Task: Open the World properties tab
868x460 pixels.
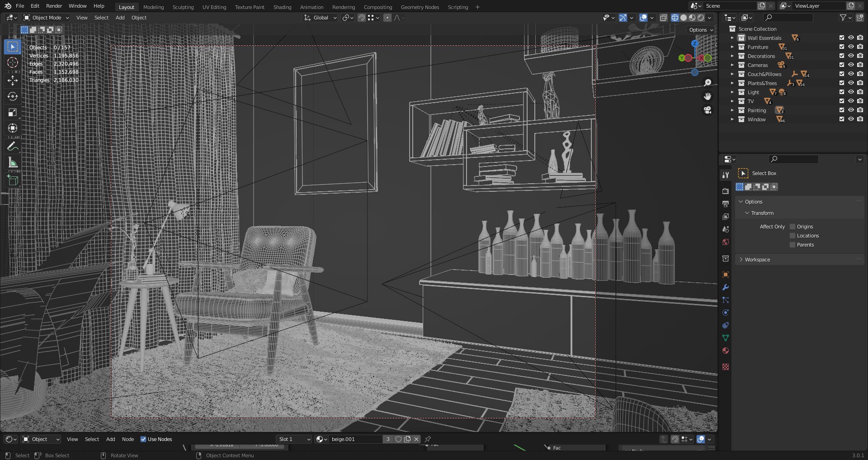Action: 726,242
